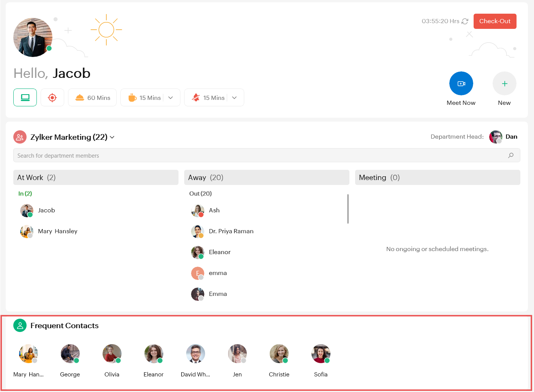Start the 60 Mins lunch break
The width and height of the screenshot is (534, 392).
coord(92,98)
